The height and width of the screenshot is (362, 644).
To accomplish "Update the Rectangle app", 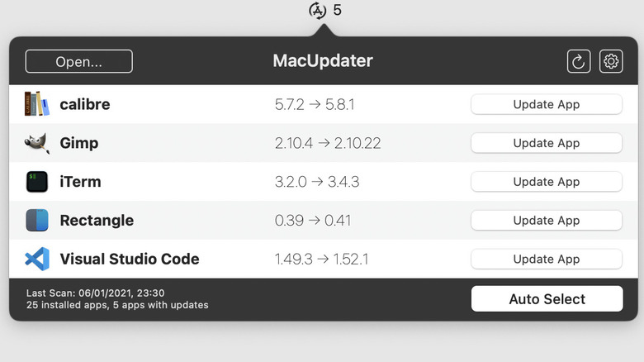I will 546,221.
